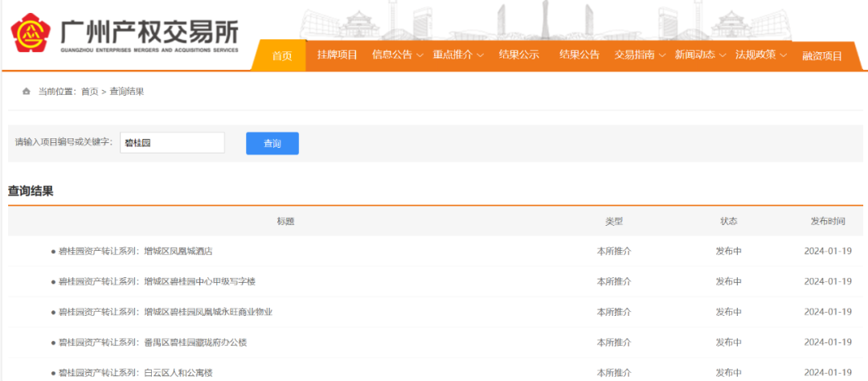Open the 首页 navigation tab
This screenshot has height=381, width=868.
tap(282, 56)
